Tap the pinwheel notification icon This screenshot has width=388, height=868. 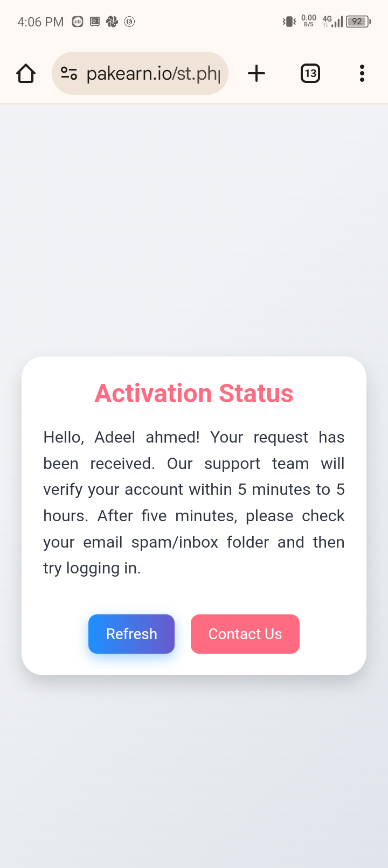point(112,22)
